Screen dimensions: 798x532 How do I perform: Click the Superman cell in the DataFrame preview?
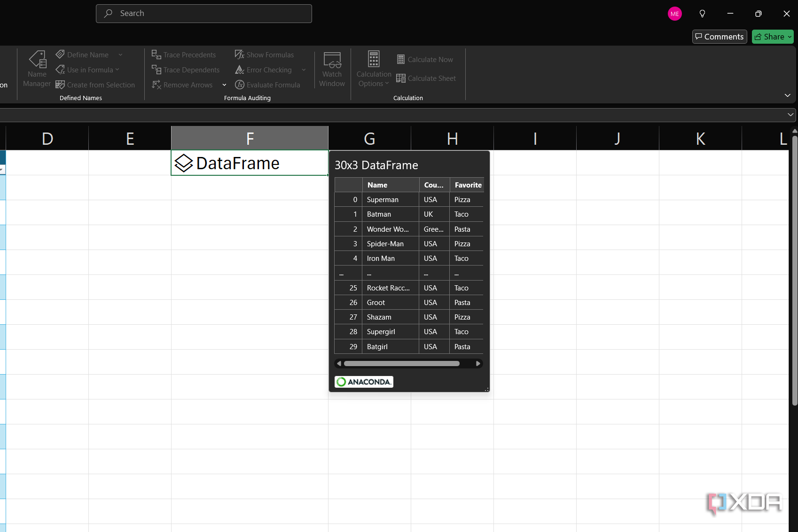391,199
